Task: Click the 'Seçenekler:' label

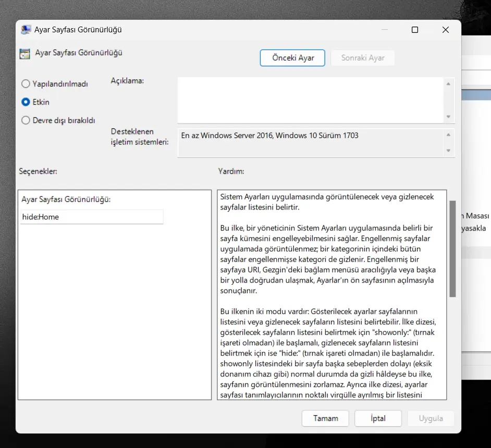Action: (38, 172)
